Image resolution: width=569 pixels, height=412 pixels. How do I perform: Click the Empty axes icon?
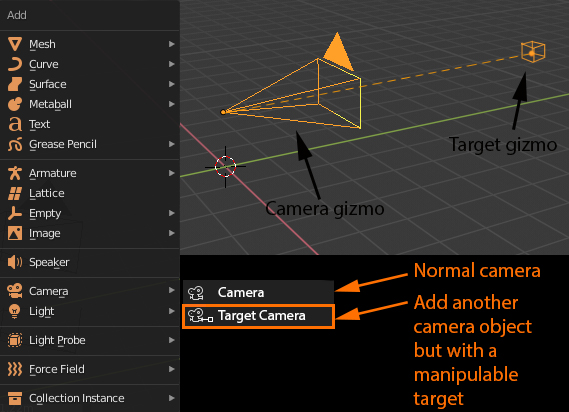pyautogui.click(x=15, y=213)
